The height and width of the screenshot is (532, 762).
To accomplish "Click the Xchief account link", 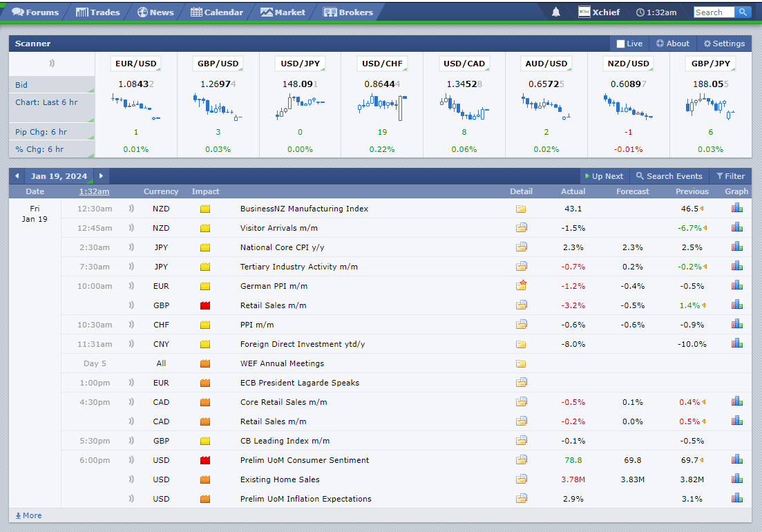I will [599, 12].
